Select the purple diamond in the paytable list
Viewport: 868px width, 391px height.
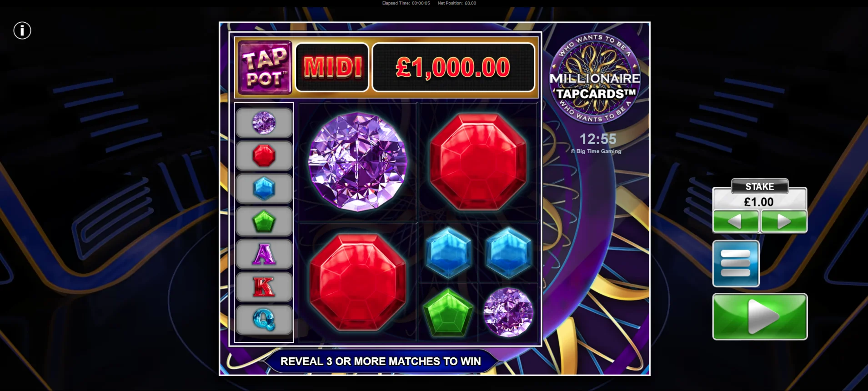(264, 123)
